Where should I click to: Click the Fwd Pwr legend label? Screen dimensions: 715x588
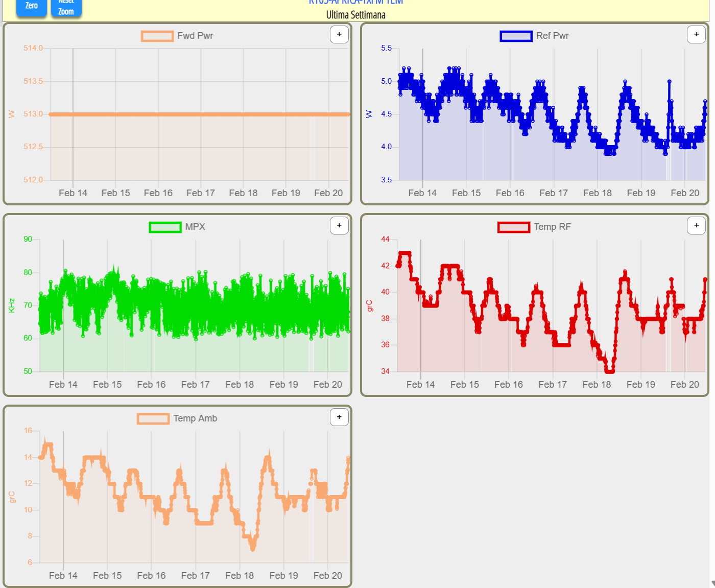pyautogui.click(x=195, y=36)
